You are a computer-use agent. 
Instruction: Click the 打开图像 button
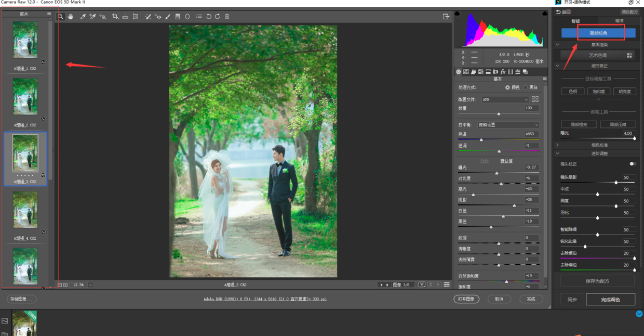pyautogui.click(x=466, y=299)
